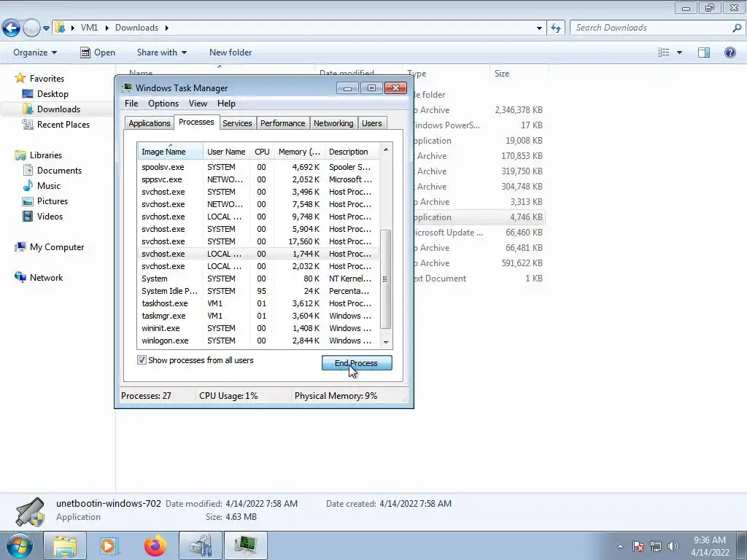
Task: Open the Organize menu
Action: coord(35,52)
